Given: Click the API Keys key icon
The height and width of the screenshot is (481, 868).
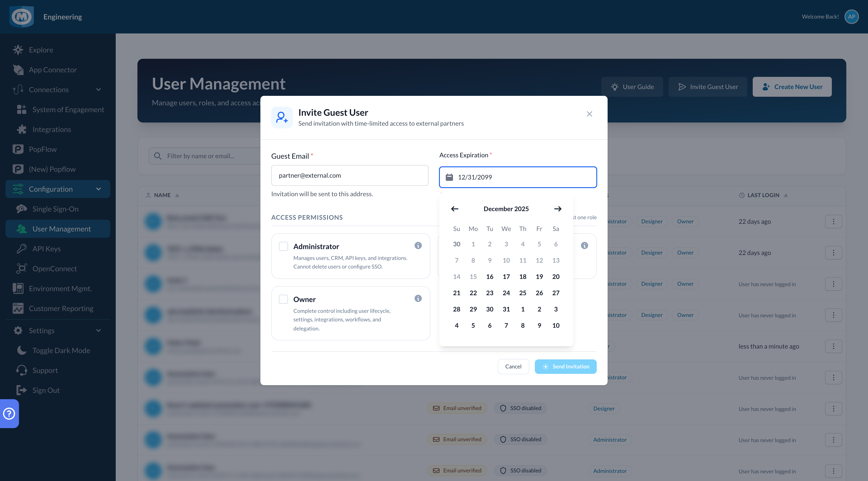Looking at the screenshot, I should click(x=21, y=249).
